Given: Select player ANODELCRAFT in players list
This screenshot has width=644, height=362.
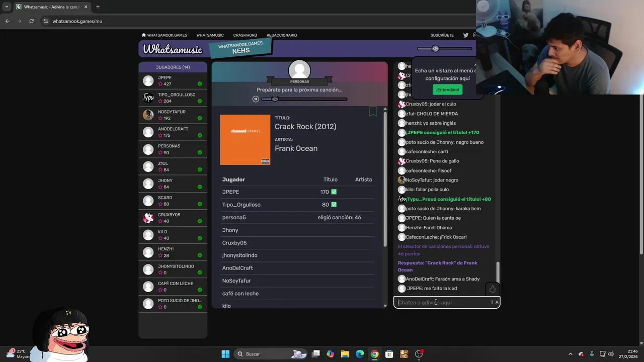Looking at the screenshot, I should coord(173,132).
